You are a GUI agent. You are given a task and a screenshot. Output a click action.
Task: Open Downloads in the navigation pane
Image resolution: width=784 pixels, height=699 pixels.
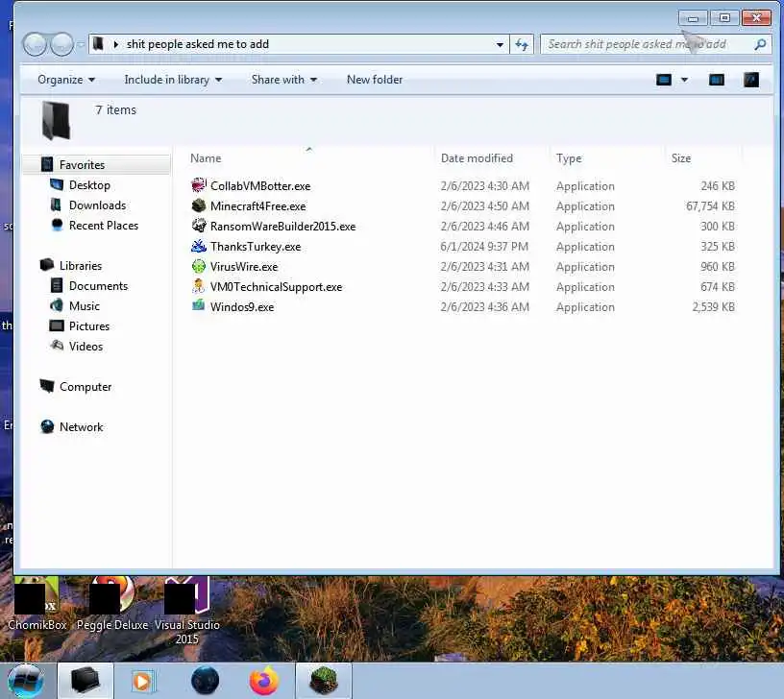97,205
